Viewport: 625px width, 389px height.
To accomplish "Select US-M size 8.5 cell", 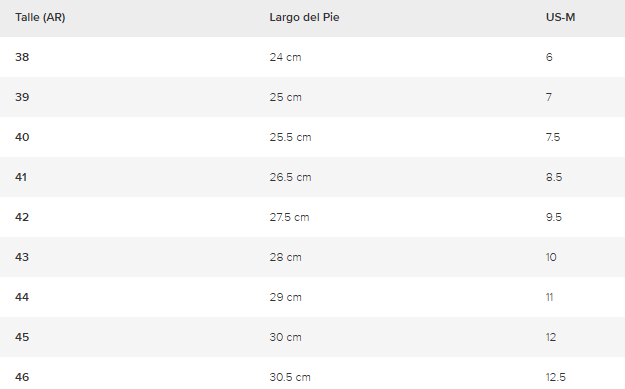I will tap(554, 177).
